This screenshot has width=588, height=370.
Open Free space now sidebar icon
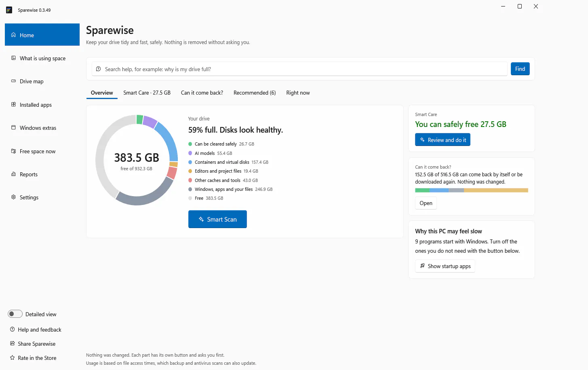(13, 151)
